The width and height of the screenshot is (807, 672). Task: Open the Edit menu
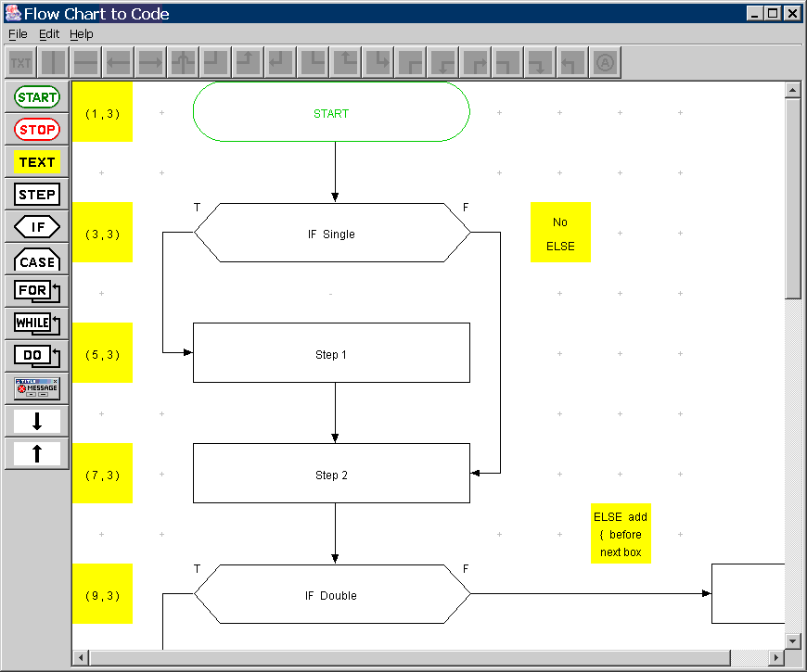click(x=49, y=34)
